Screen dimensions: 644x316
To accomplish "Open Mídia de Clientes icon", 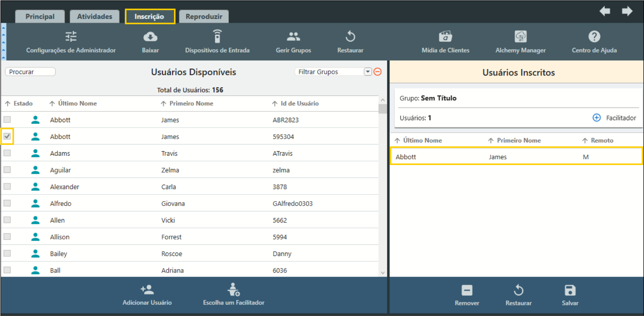I will (445, 36).
